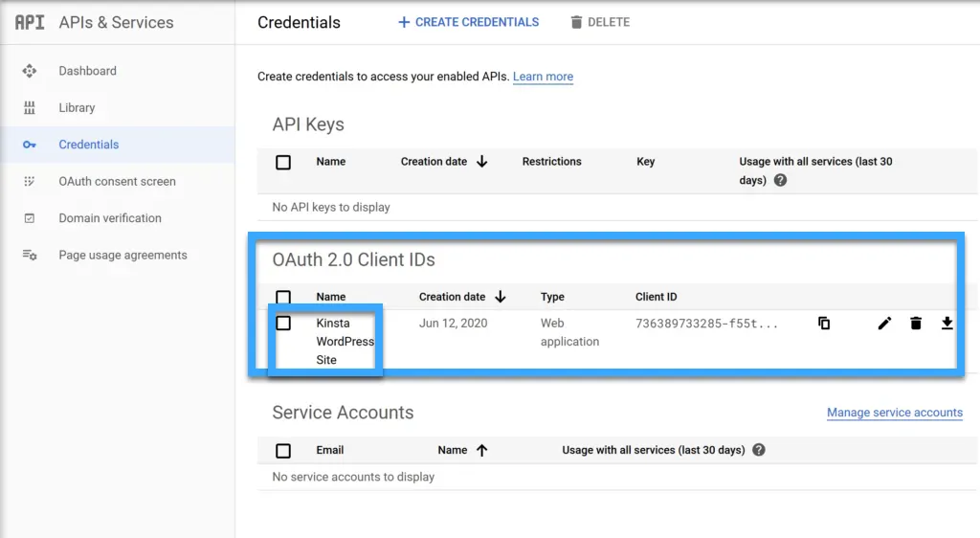This screenshot has width=980, height=538.
Task: Click the Service Accounts Email column header
Action: click(330, 450)
